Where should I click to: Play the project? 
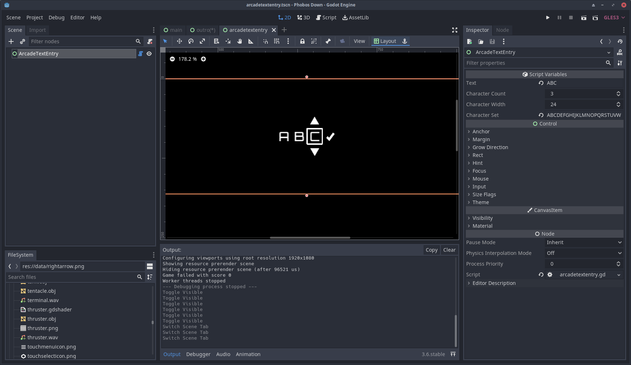(548, 18)
